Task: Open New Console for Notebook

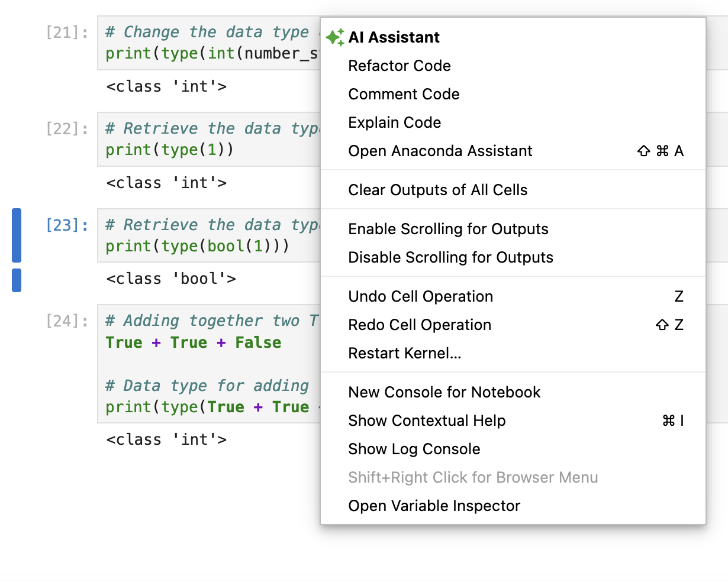Action: tap(444, 392)
